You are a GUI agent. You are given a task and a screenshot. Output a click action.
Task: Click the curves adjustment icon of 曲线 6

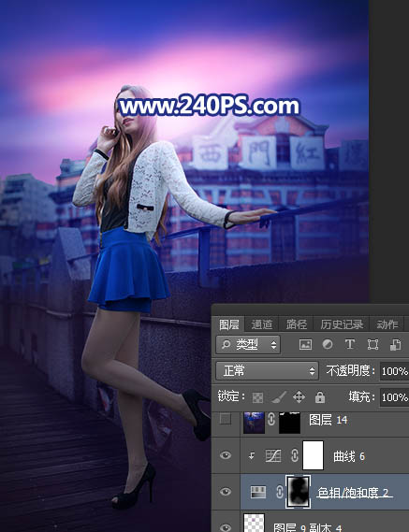[x=273, y=456]
